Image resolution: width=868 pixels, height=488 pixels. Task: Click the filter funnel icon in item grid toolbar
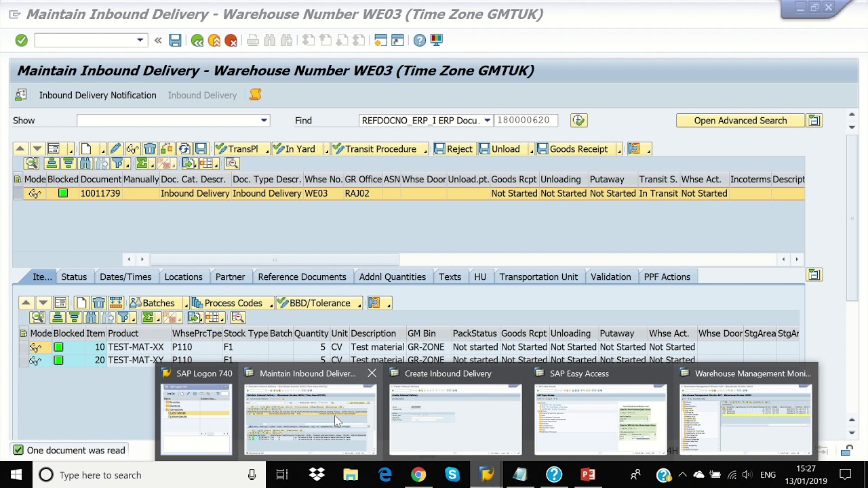click(123, 317)
